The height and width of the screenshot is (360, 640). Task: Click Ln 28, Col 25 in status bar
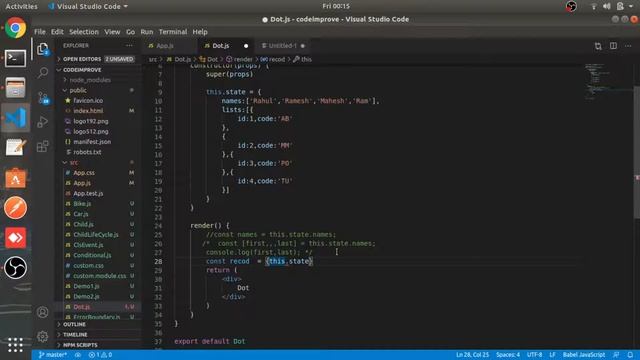coord(472,355)
